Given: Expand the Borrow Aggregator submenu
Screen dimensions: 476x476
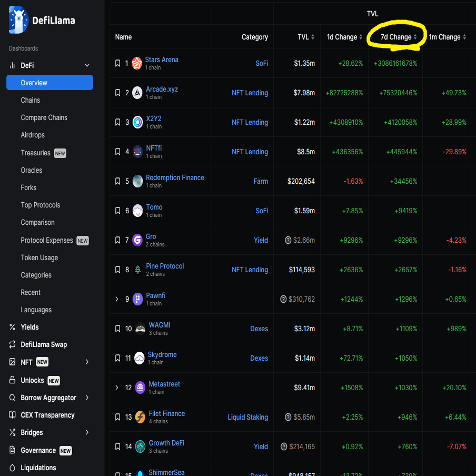Looking at the screenshot, I should tap(87, 398).
